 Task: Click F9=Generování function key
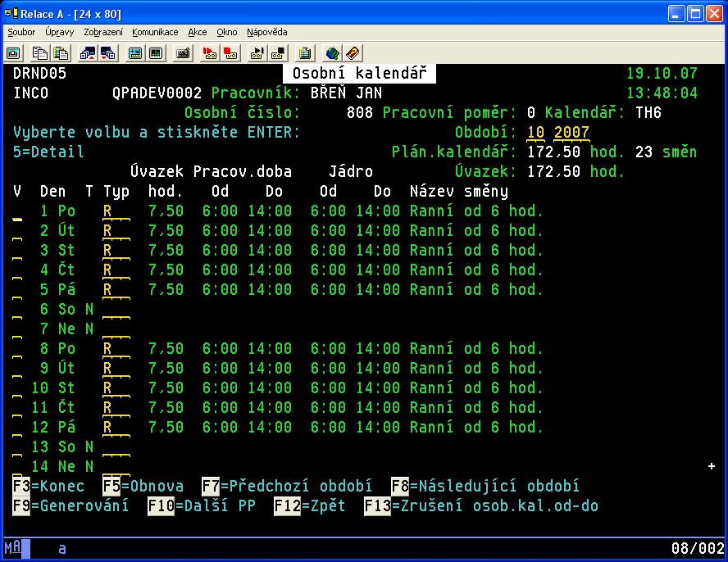[71, 506]
